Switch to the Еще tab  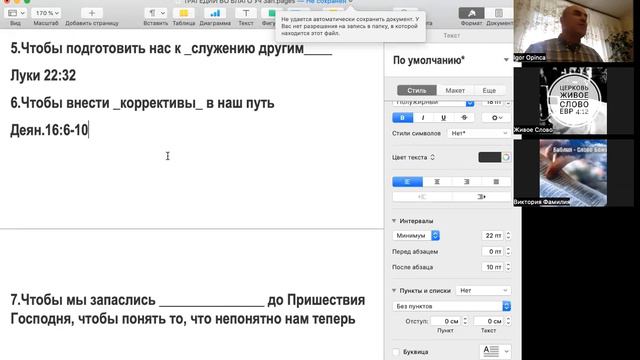(x=489, y=90)
